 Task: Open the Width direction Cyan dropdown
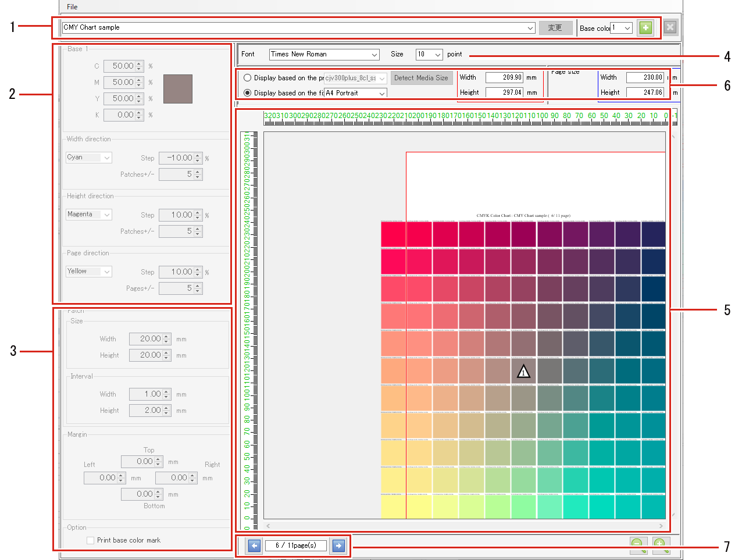88,157
